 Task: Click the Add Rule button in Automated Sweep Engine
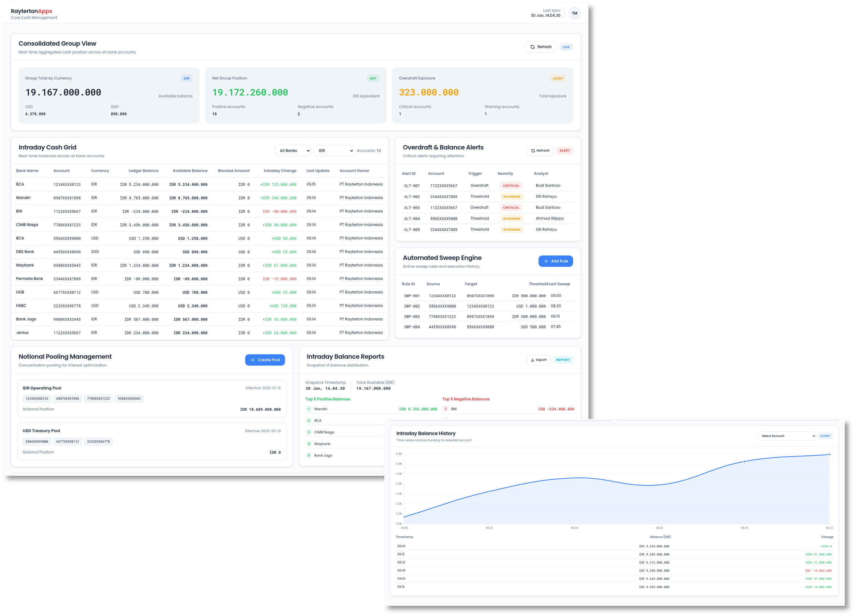tap(556, 261)
